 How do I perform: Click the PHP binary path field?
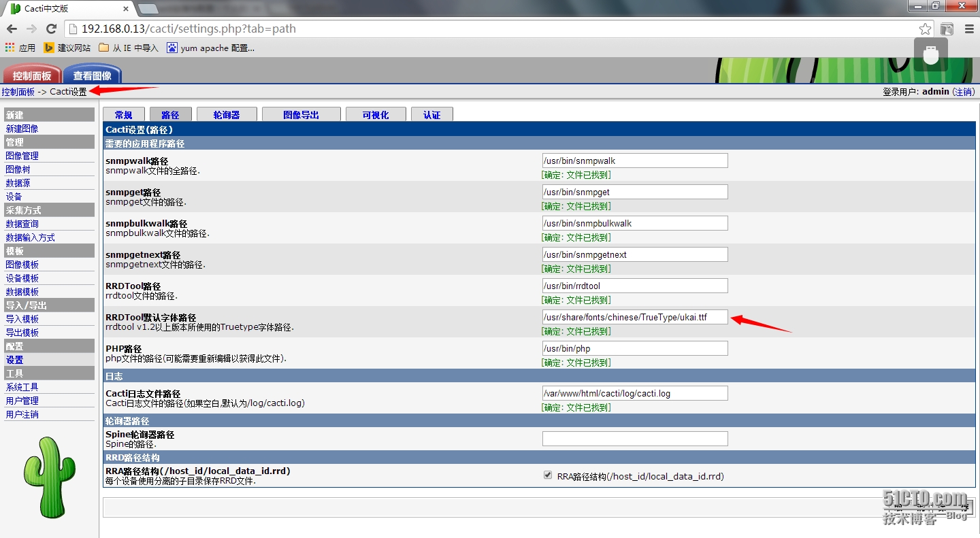[x=635, y=348]
